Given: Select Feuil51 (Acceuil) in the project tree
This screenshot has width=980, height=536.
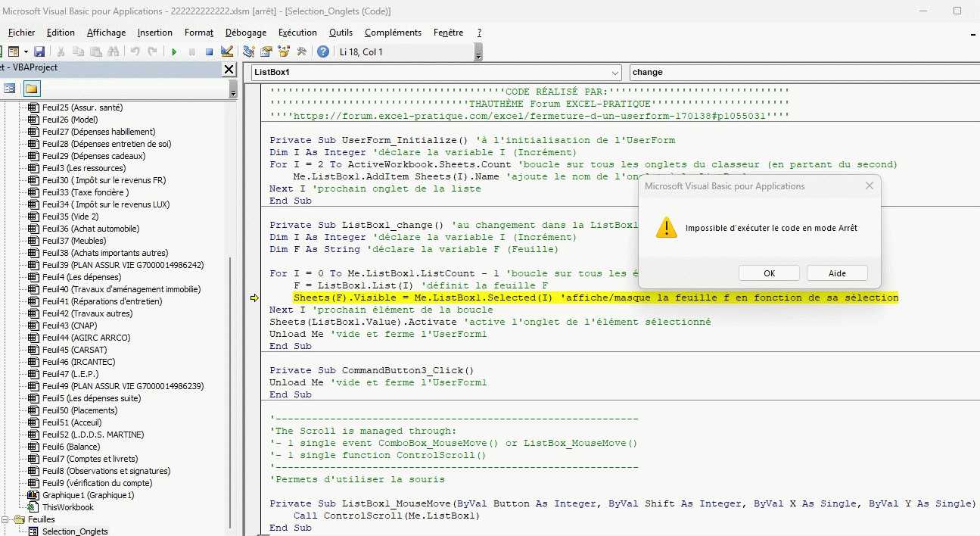Looking at the screenshot, I should (x=71, y=422).
